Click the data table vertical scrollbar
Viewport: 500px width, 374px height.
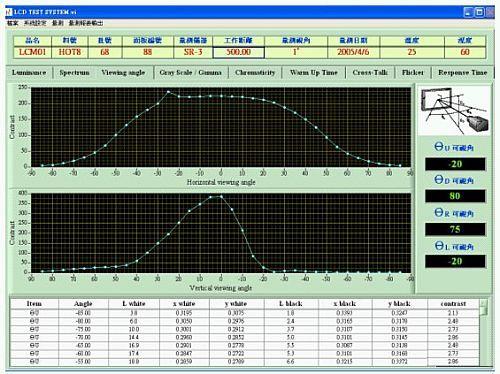point(484,332)
